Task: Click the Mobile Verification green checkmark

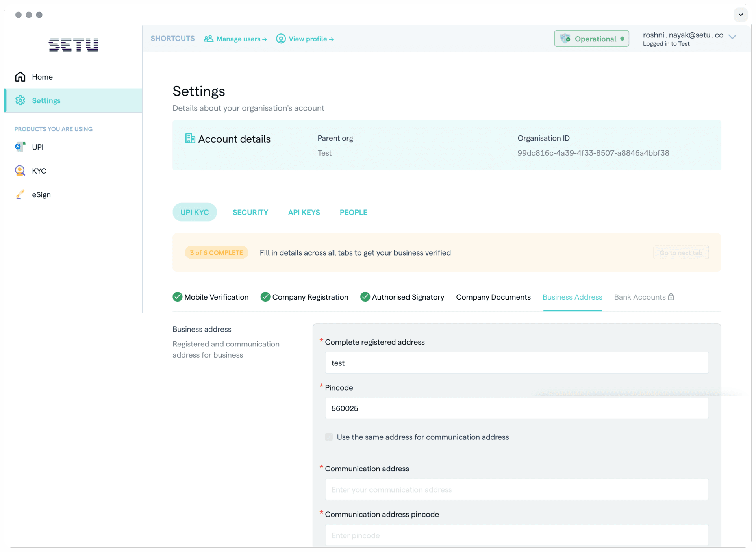Action: [x=178, y=297]
